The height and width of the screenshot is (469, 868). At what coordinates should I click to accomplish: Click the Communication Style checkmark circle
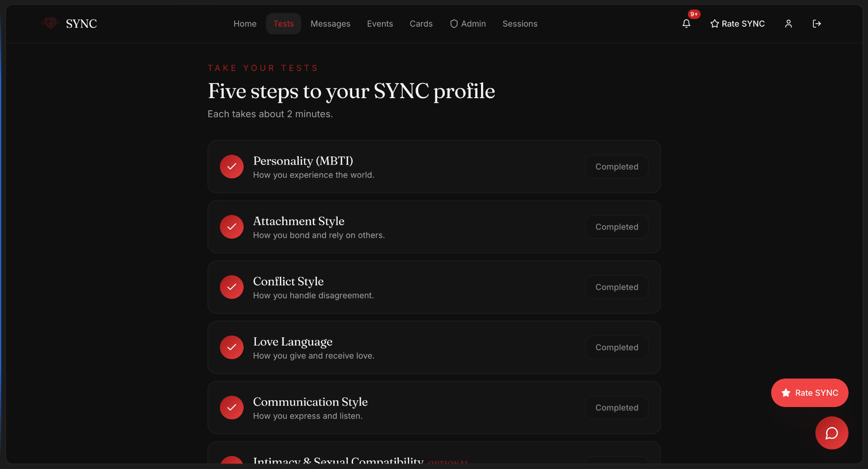(x=232, y=407)
